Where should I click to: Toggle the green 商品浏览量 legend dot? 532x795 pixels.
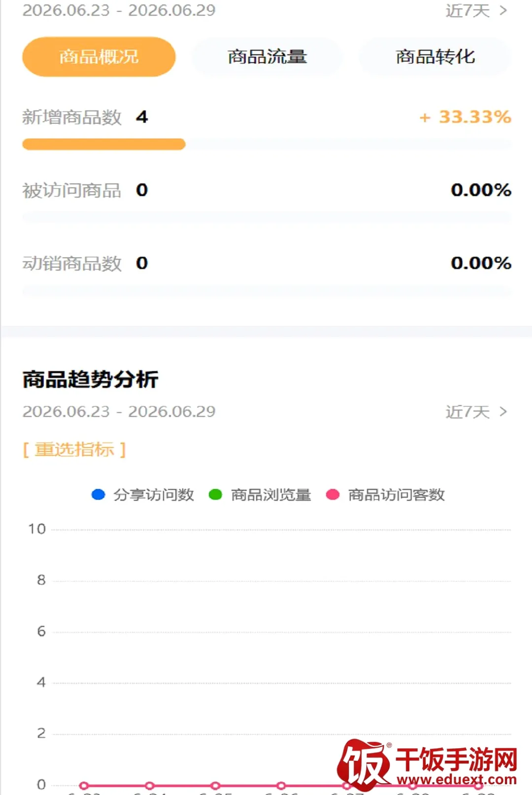[x=216, y=494]
